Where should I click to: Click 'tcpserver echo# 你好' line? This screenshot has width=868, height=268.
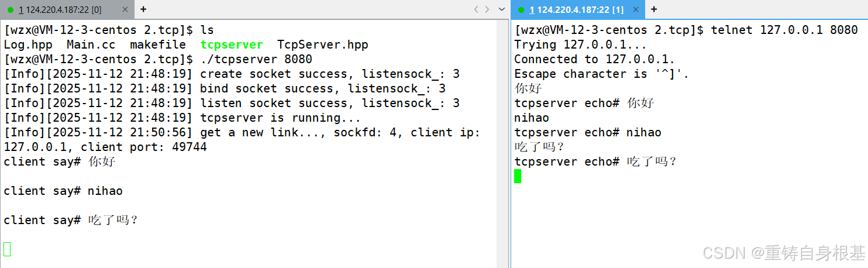(x=584, y=103)
